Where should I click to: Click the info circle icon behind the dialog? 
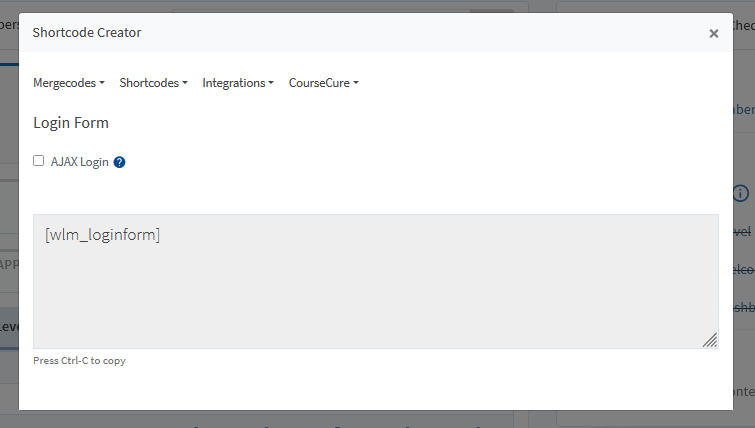(x=741, y=193)
